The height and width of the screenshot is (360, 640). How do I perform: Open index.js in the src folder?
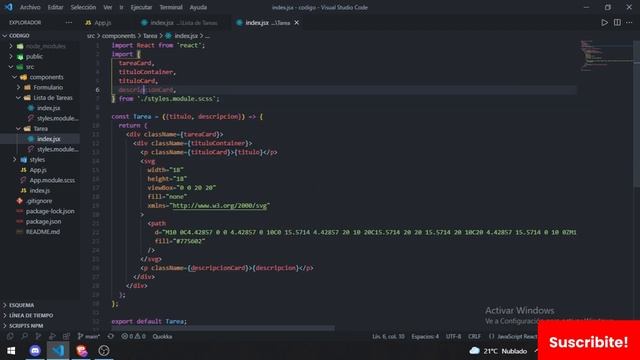40,191
